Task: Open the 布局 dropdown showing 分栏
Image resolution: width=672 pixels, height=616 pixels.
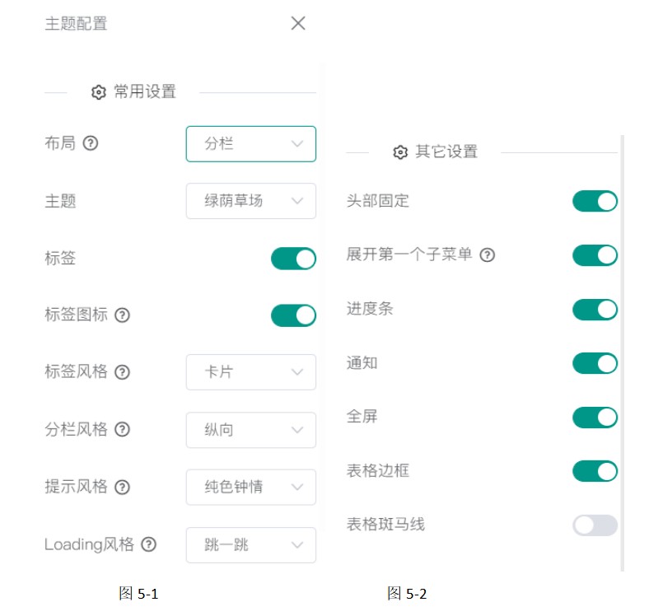Action: [251, 144]
